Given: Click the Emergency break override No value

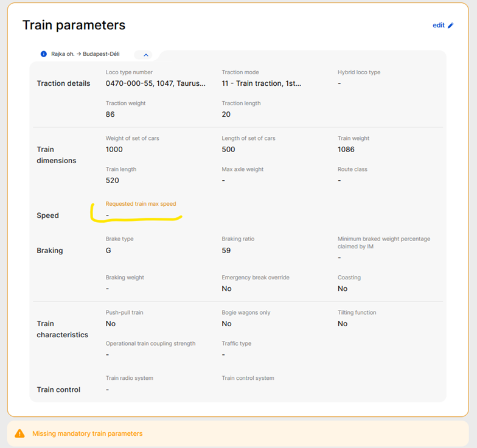Looking at the screenshot, I should pyautogui.click(x=226, y=289).
